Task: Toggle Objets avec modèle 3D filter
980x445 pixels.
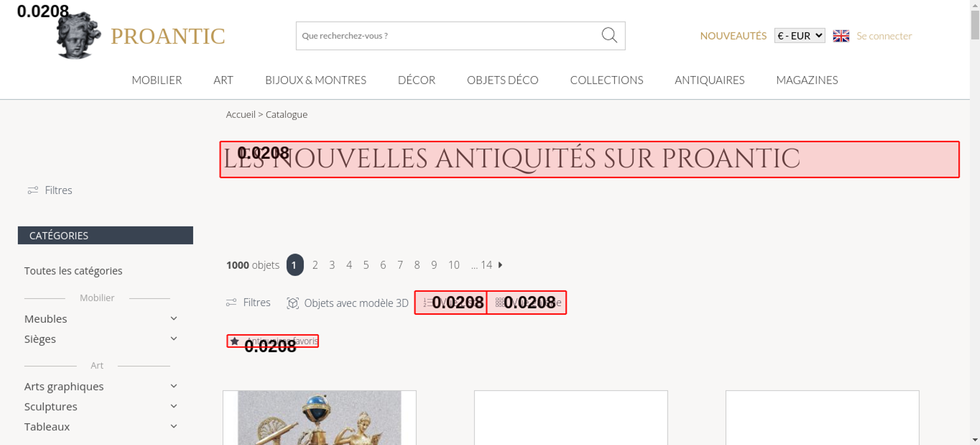Action: [347, 303]
